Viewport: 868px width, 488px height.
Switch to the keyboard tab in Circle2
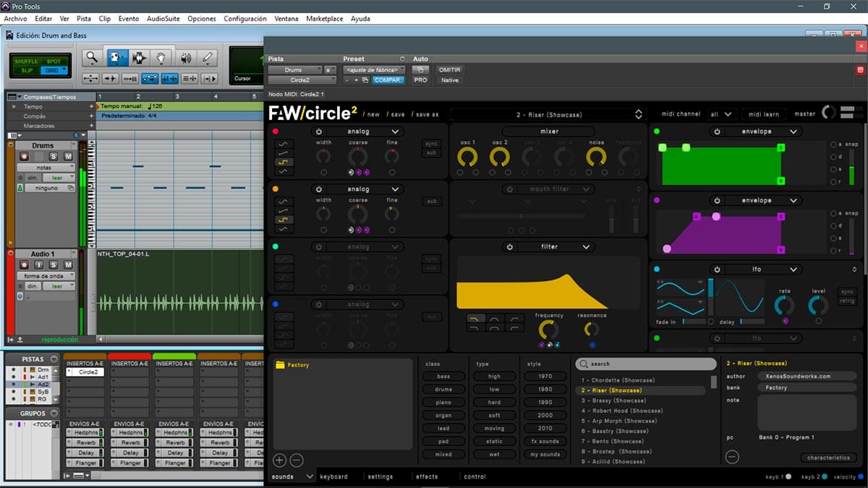pyautogui.click(x=333, y=477)
